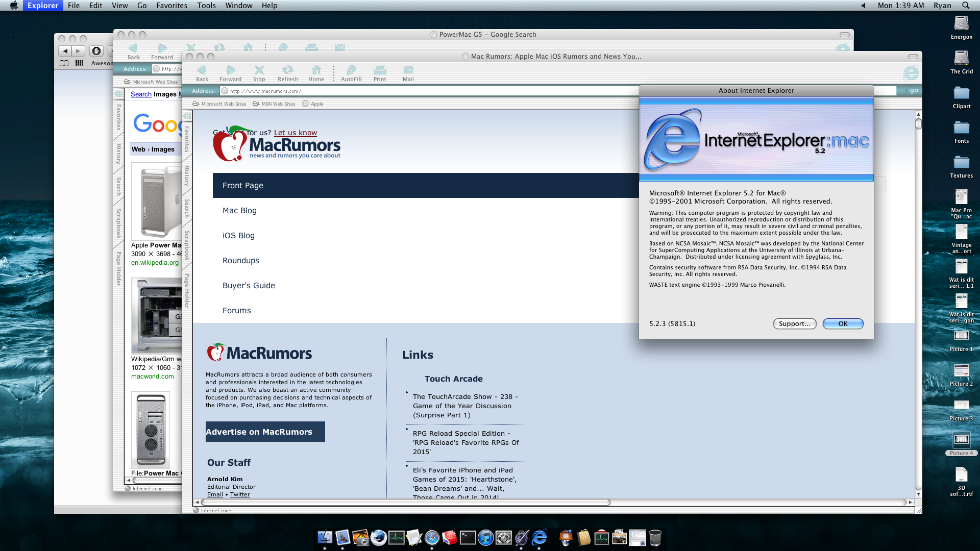Click the Print toolbar icon
The width and height of the screenshot is (980, 551).
[x=380, y=70]
